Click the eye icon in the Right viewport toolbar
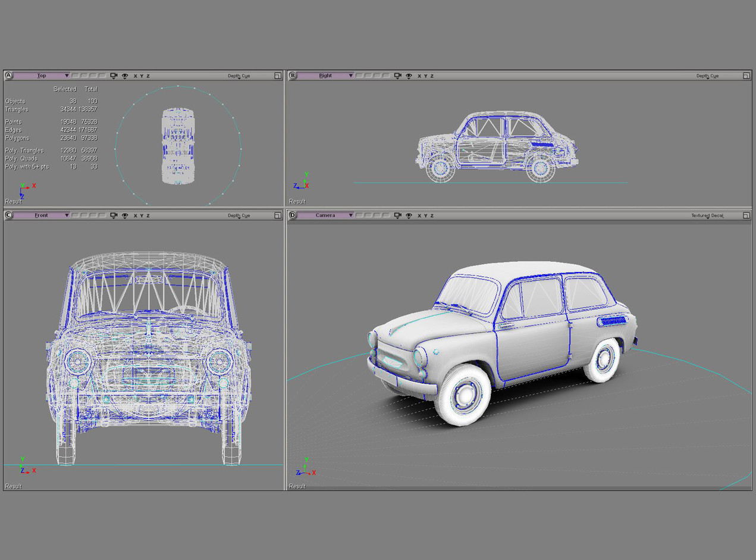The height and width of the screenshot is (560, 756). 409,76
